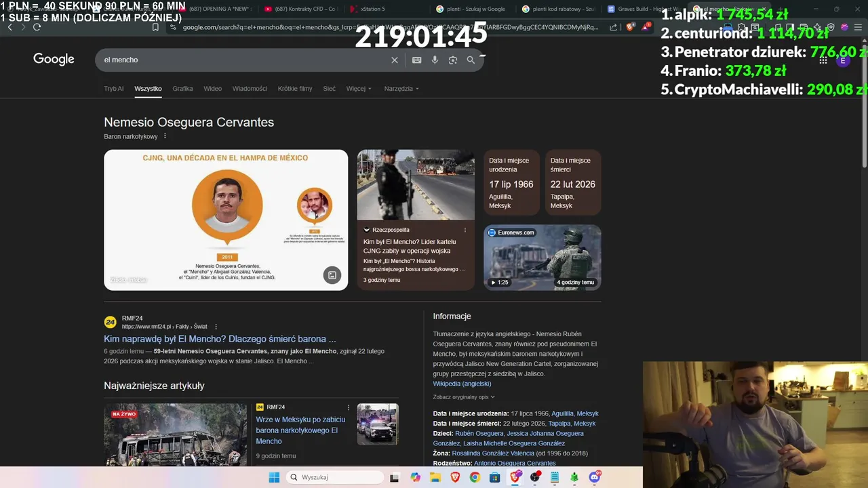The image size is (868, 488).
Task: Switch to the Sieć tab
Action: (x=330, y=89)
